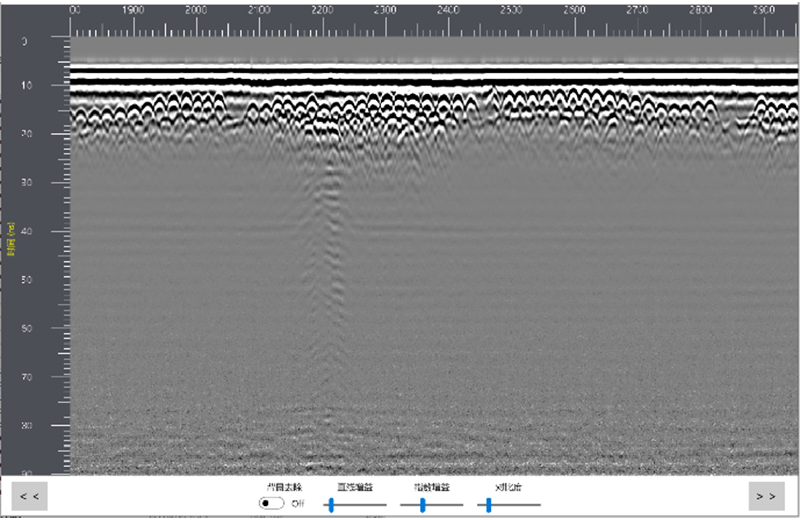The height and width of the screenshot is (520, 800).
Task: Select the 2100 position on horizontal ruler
Action: [260, 11]
